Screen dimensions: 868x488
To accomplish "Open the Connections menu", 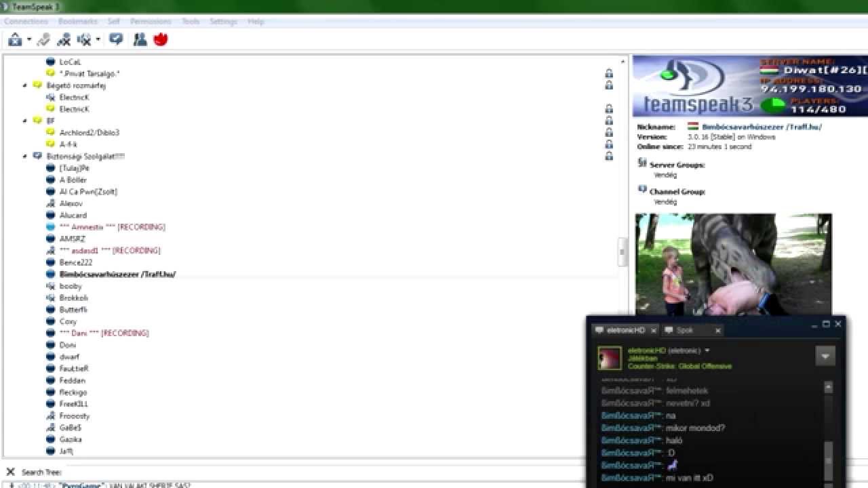I will click(26, 22).
